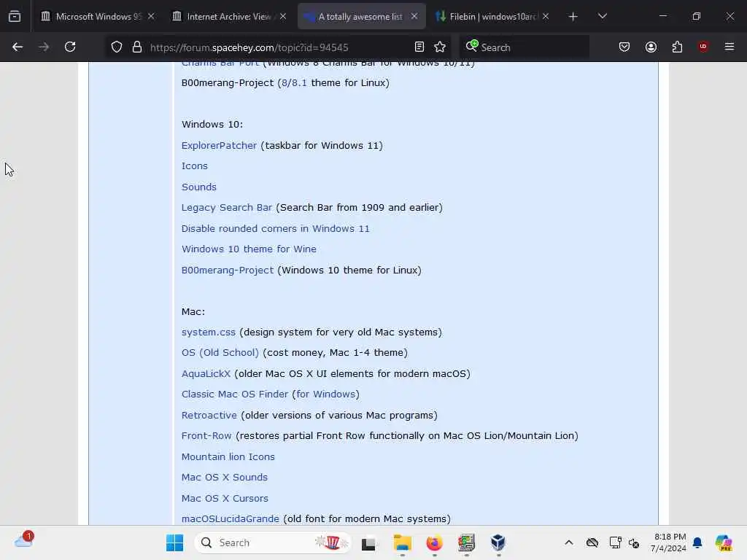Image resolution: width=747 pixels, height=560 pixels.
Task: Bookmark this page with star icon
Action: (440, 47)
